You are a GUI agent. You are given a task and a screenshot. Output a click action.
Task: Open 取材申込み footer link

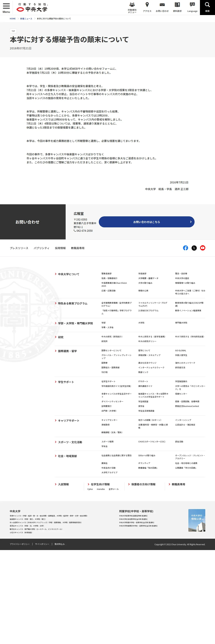60,544
